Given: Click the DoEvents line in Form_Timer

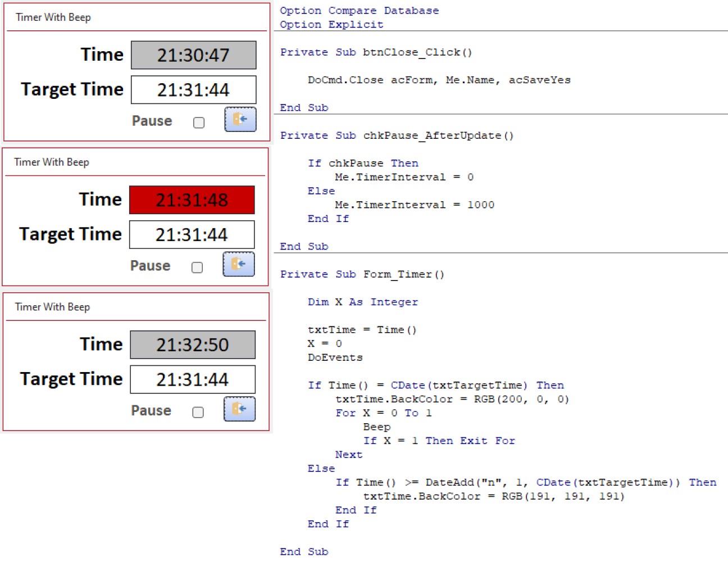Looking at the screenshot, I should (x=335, y=357).
